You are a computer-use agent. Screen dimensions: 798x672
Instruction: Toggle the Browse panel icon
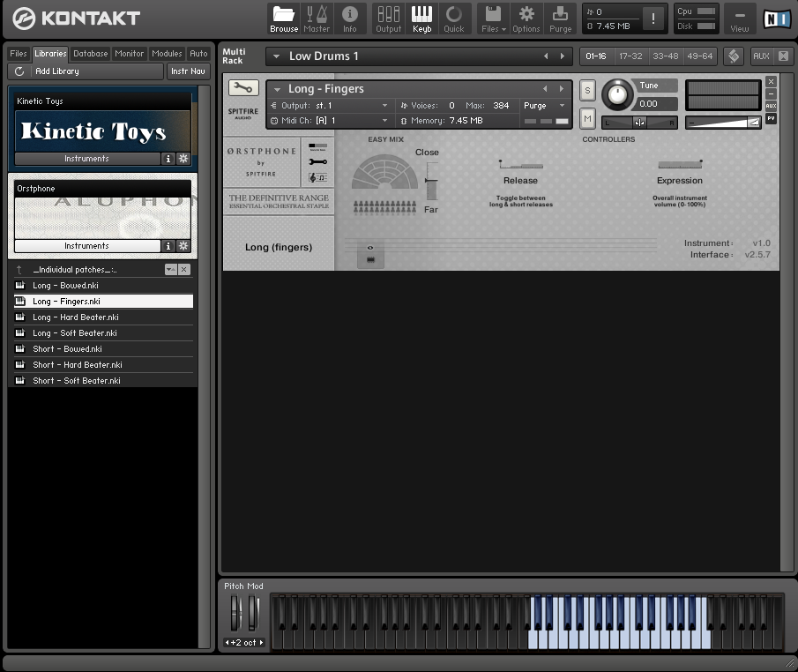[x=284, y=19]
